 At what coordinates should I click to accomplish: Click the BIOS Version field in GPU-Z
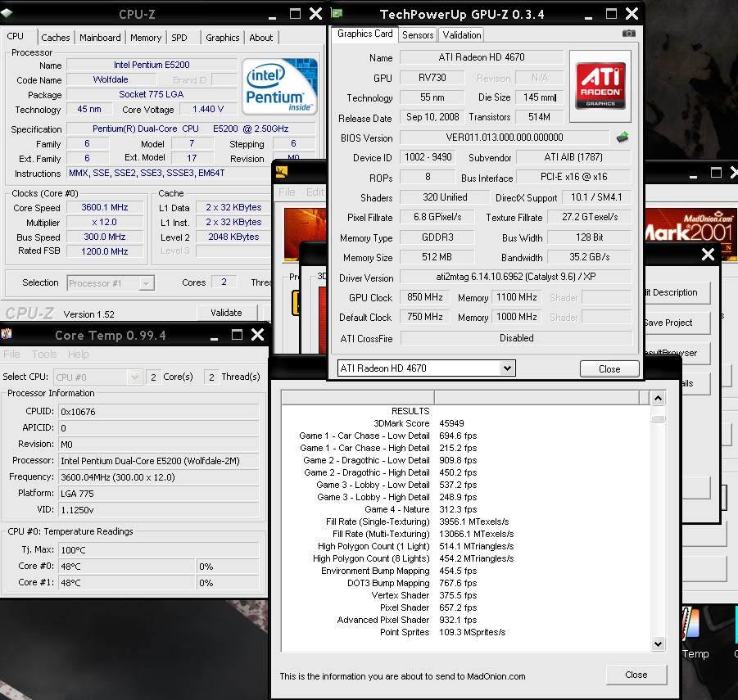(505, 138)
